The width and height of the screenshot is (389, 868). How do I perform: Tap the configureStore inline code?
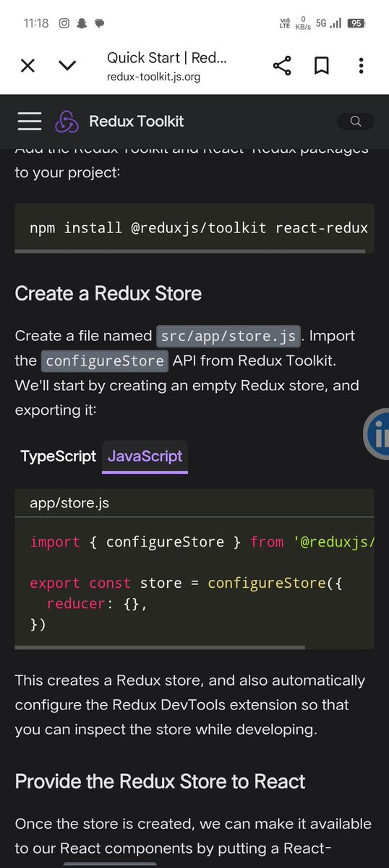tap(104, 361)
